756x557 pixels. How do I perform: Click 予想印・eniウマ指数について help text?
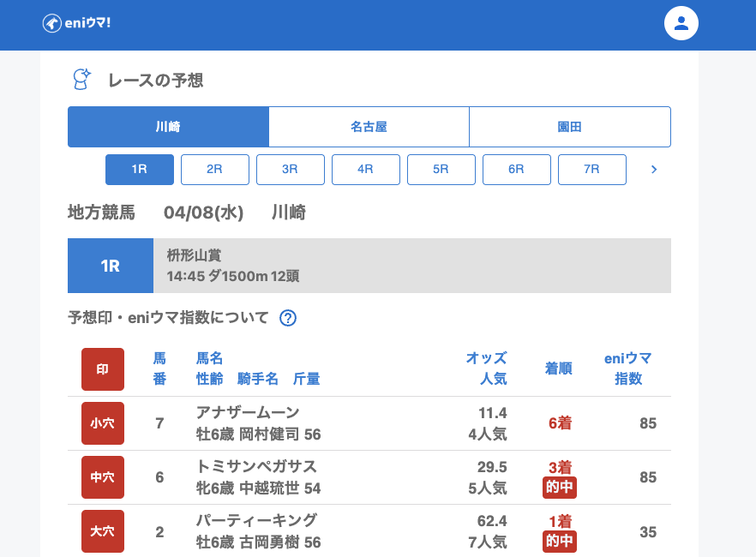tap(168, 318)
